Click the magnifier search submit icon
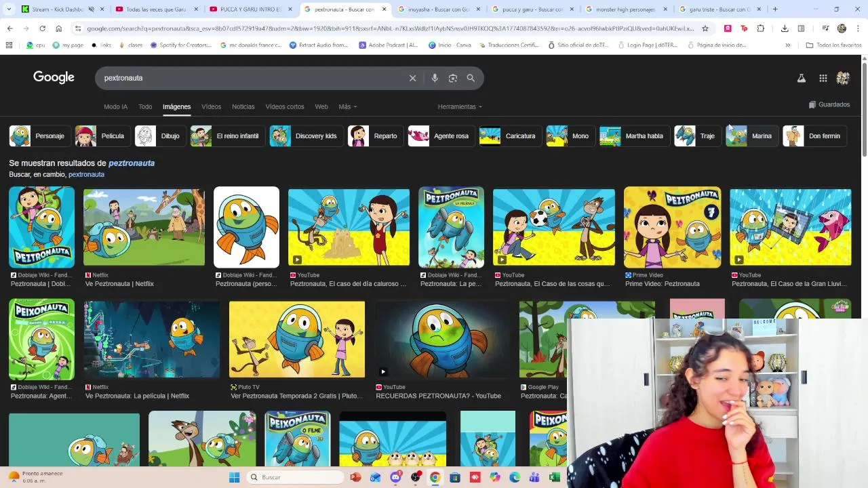The height and width of the screenshot is (488, 868). click(471, 78)
